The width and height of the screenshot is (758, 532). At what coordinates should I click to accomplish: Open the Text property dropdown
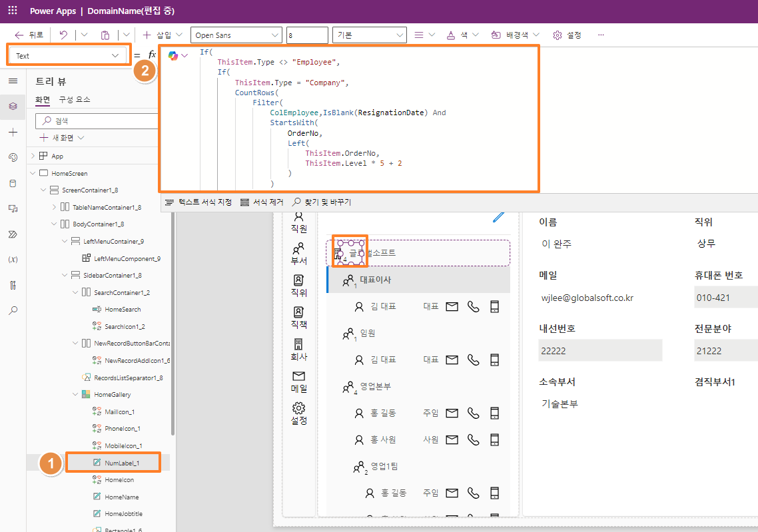pyautogui.click(x=68, y=55)
